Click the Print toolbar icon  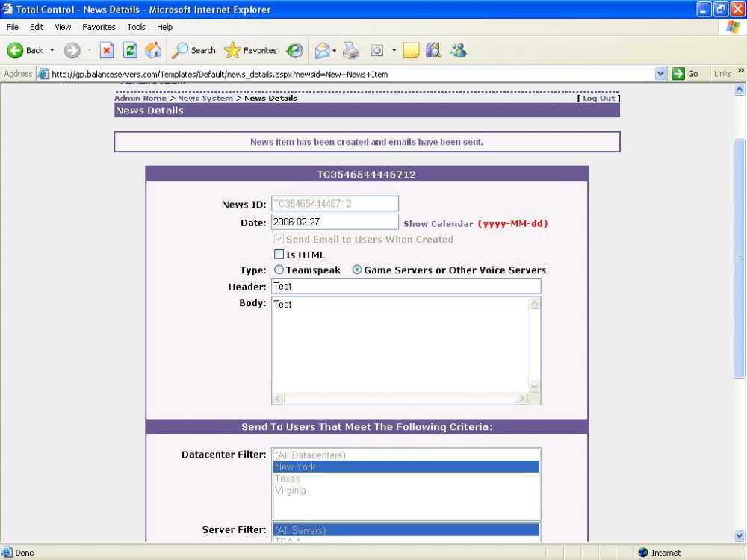tap(351, 50)
